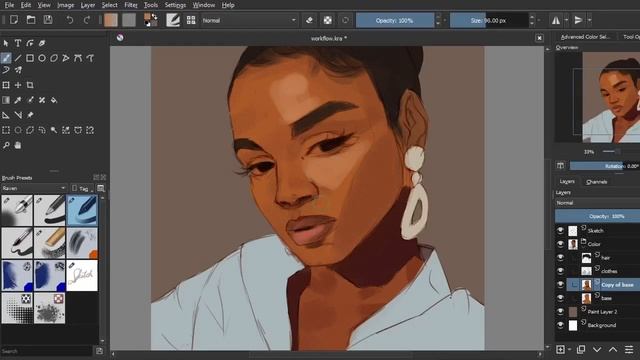
Task: Select the Ellipse shape tool
Action: [42, 58]
